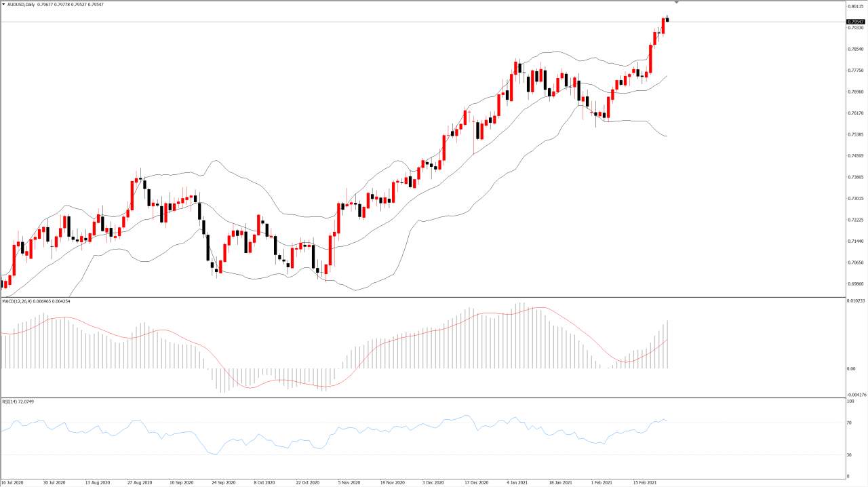Click the RSI 70 level label
868x487 pixels.
[850, 423]
